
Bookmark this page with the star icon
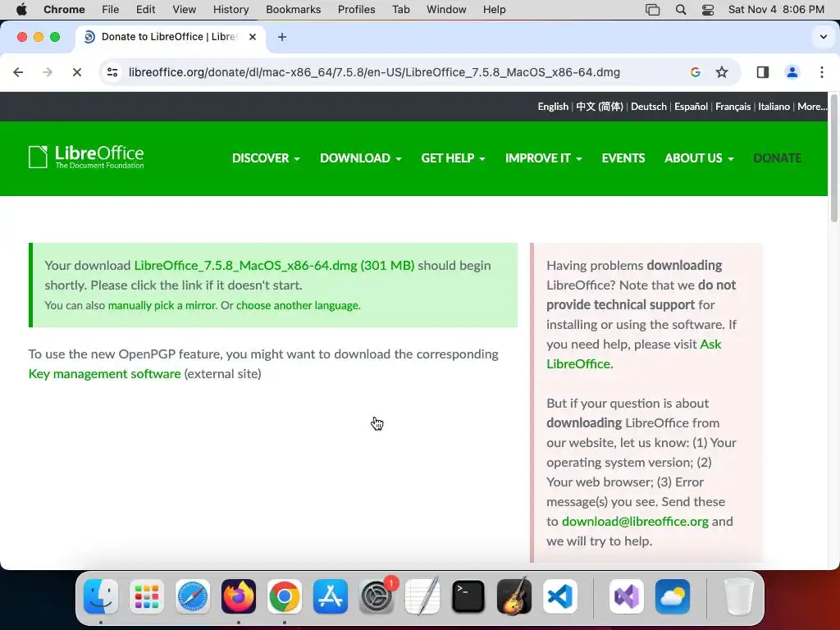(x=722, y=72)
